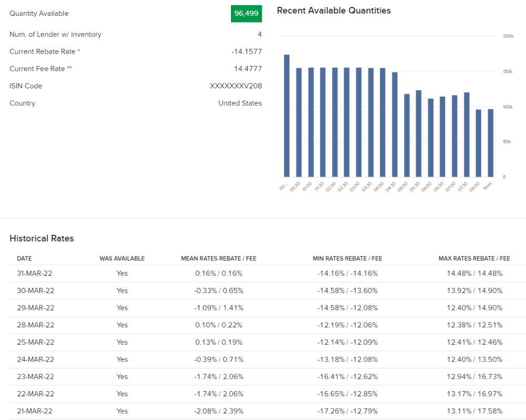The width and height of the screenshot is (526, 420).
Task: Click the tallest first bar in the chart
Action: pyautogui.click(x=287, y=116)
